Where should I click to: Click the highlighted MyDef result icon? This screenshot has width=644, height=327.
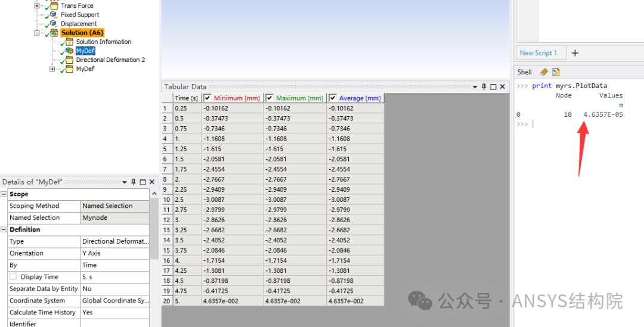69,51
